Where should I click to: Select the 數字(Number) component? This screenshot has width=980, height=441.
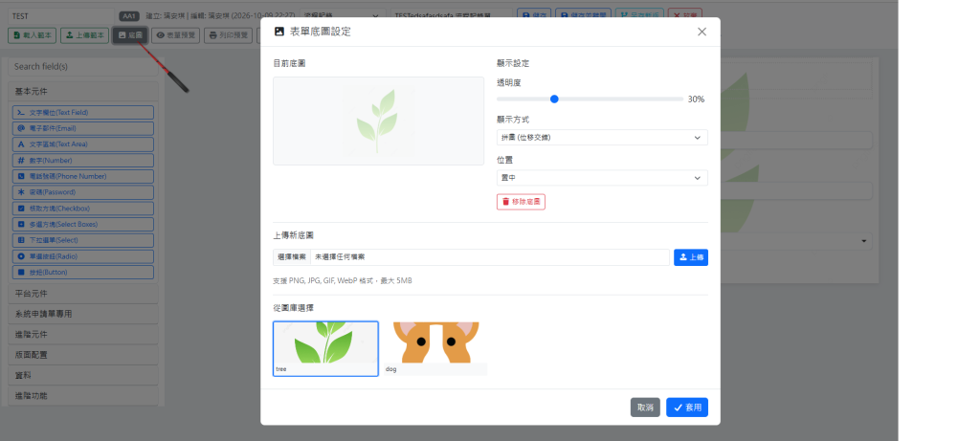tap(83, 161)
